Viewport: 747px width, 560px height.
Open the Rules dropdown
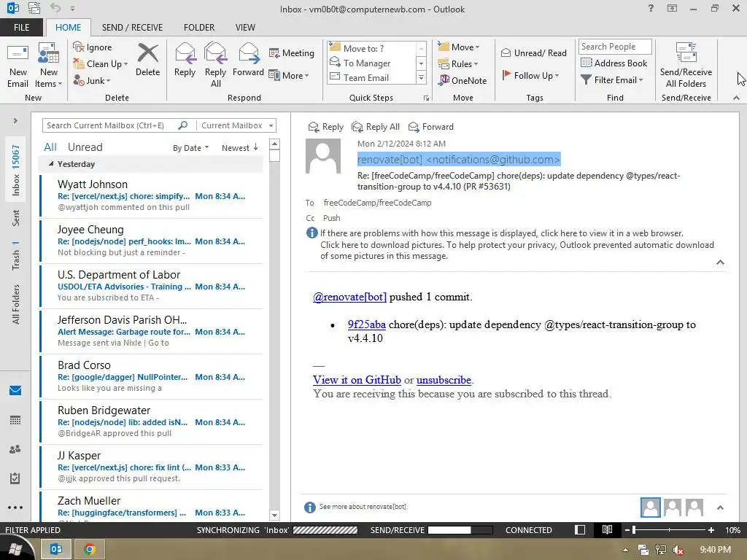pyautogui.click(x=458, y=64)
